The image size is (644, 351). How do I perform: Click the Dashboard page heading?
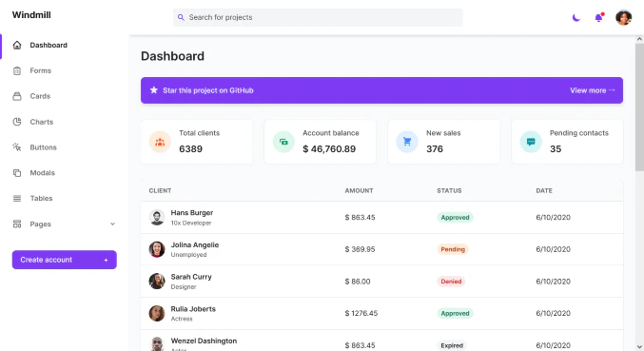pos(172,56)
